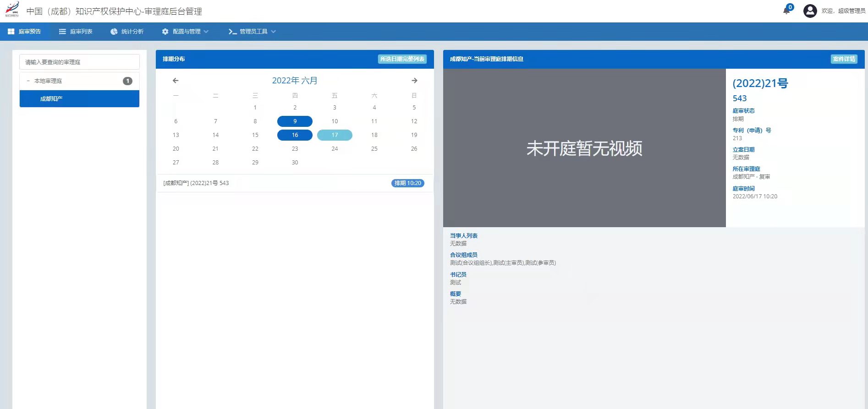Click the IPPC logo in header
The height and width of the screenshot is (409, 868).
pyautogui.click(x=12, y=9)
